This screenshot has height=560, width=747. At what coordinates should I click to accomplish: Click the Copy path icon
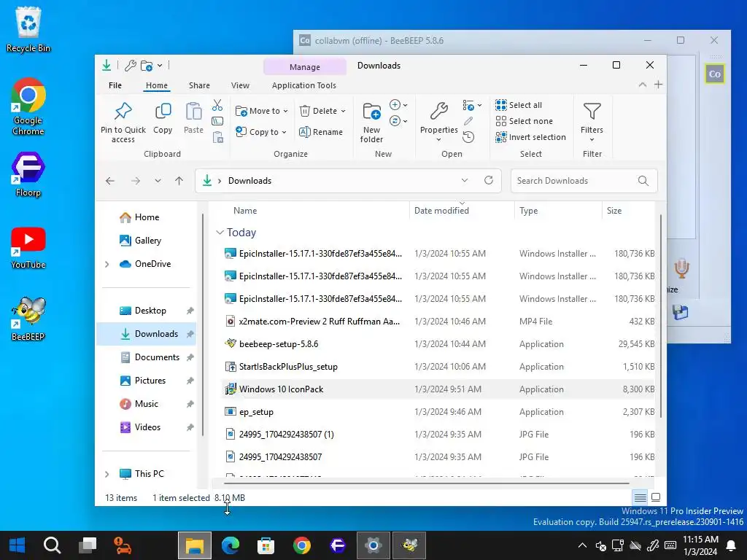click(x=217, y=121)
